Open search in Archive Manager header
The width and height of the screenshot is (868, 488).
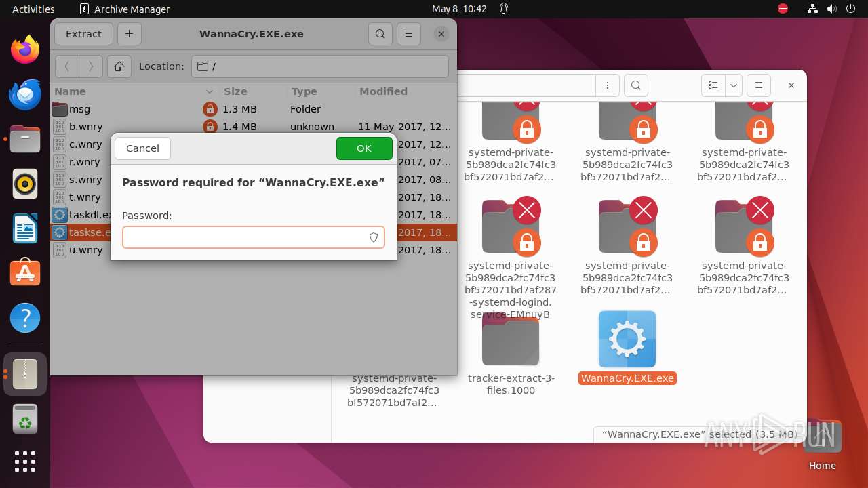tap(380, 34)
